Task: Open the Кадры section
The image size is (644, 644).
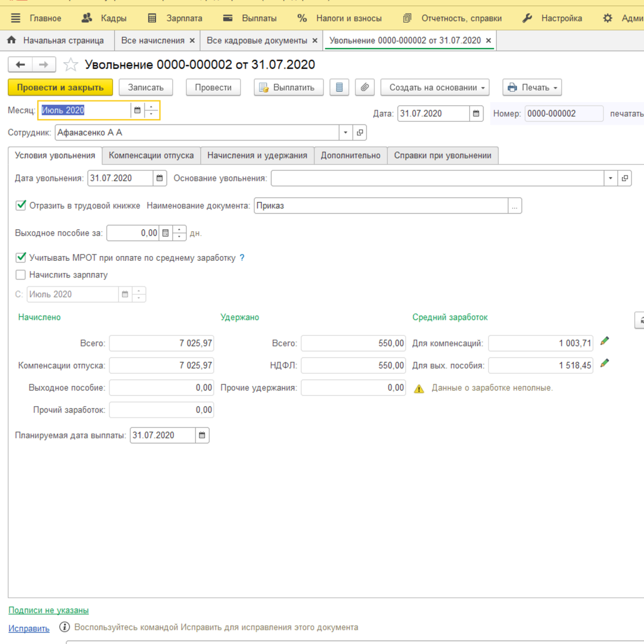Action: tap(104, 18)
